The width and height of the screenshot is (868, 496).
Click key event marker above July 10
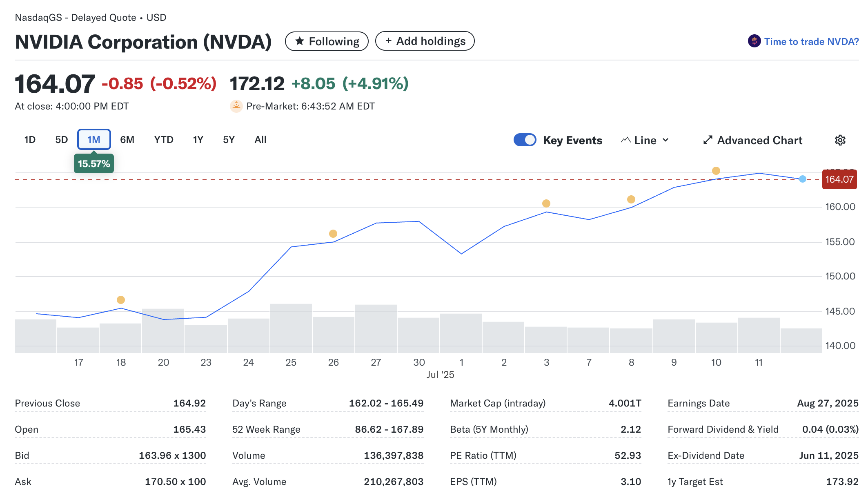[716, 171]
